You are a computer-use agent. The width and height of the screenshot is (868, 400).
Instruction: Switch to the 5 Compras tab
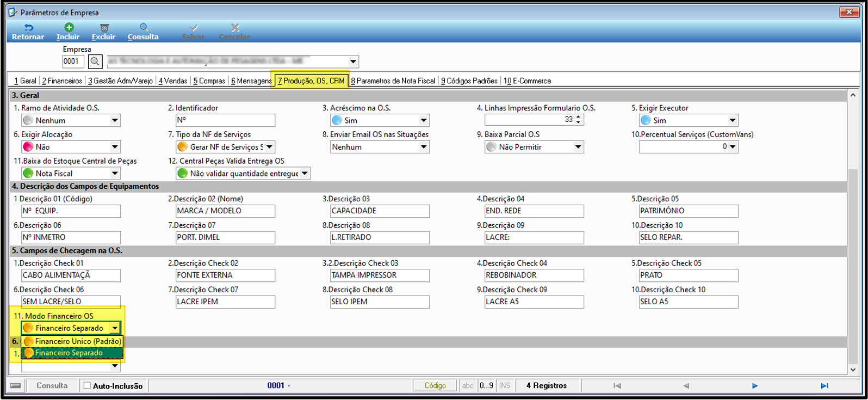pyautogui.click(x=209, y=81)
